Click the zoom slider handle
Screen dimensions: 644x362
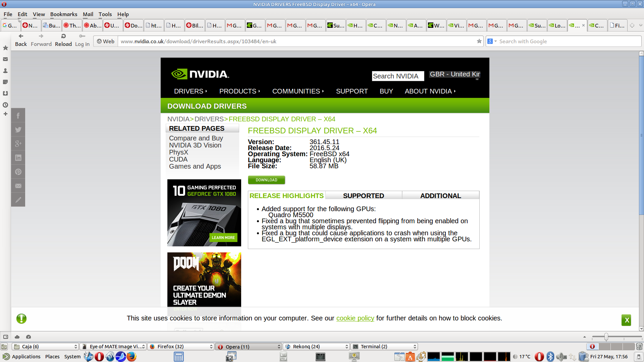(606, 337)
